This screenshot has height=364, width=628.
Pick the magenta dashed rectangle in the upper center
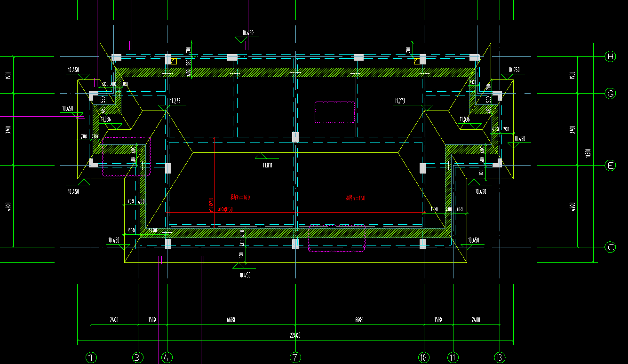(334, 112)
